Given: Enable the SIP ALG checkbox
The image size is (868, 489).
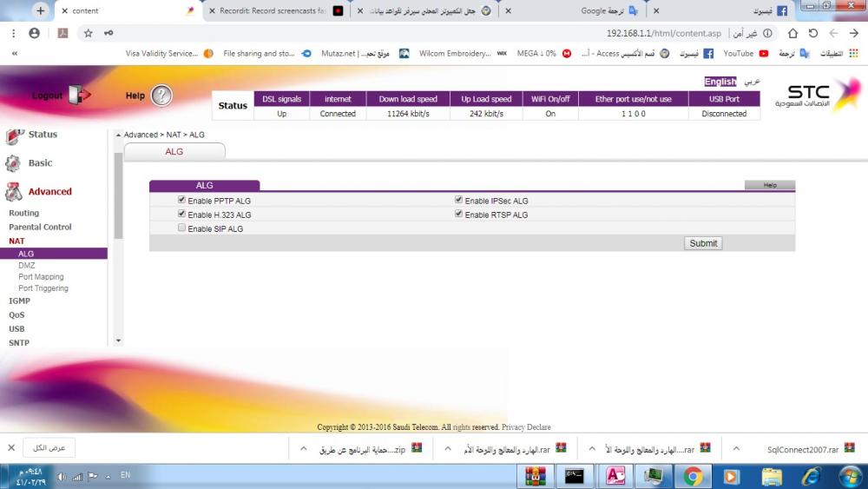Looking at the screenshot, I should (x=181, y=228).
